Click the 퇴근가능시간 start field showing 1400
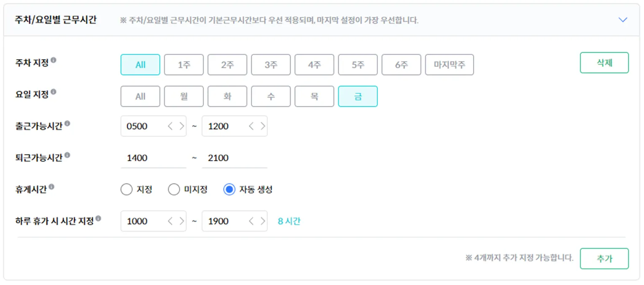This screenshot has width=644, height=285. pos(153,158)
